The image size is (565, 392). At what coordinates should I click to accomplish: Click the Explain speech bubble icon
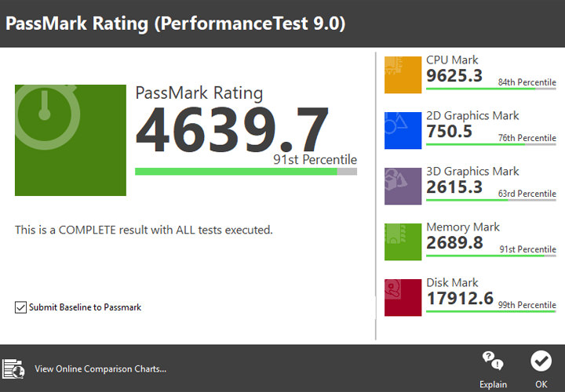tap(493, 361)
